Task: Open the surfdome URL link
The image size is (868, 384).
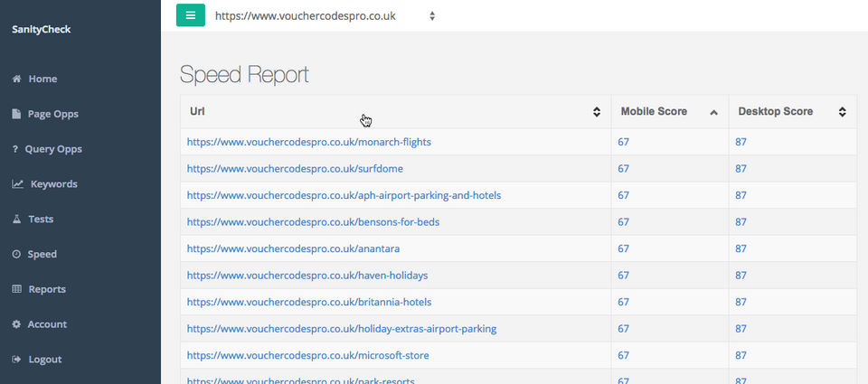Action: [x=295, y=168]
